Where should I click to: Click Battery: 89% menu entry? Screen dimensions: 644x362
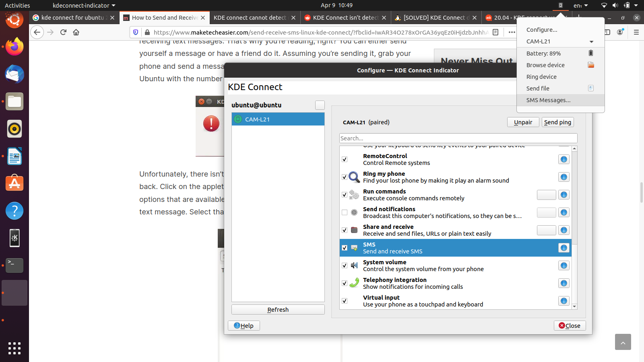click(561, 53)
